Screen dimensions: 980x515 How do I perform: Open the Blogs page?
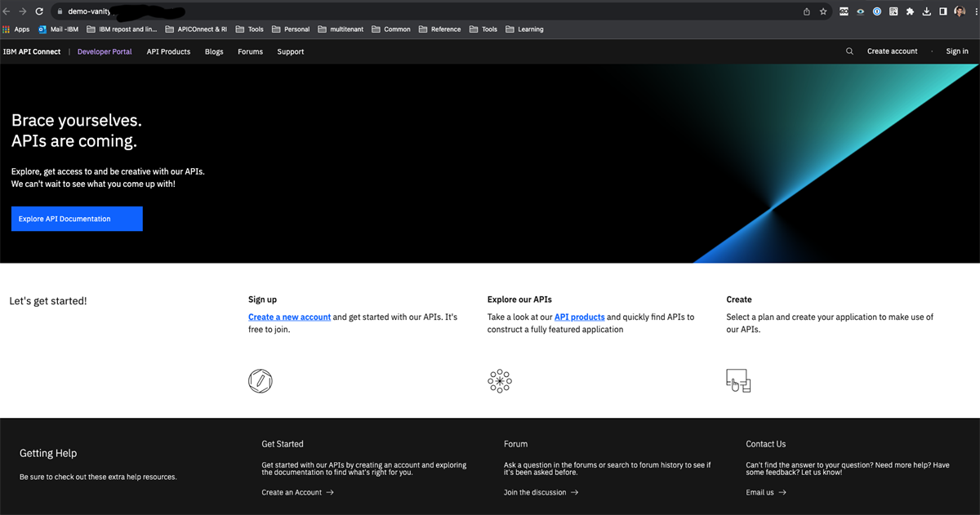click(x=213, y=51)
